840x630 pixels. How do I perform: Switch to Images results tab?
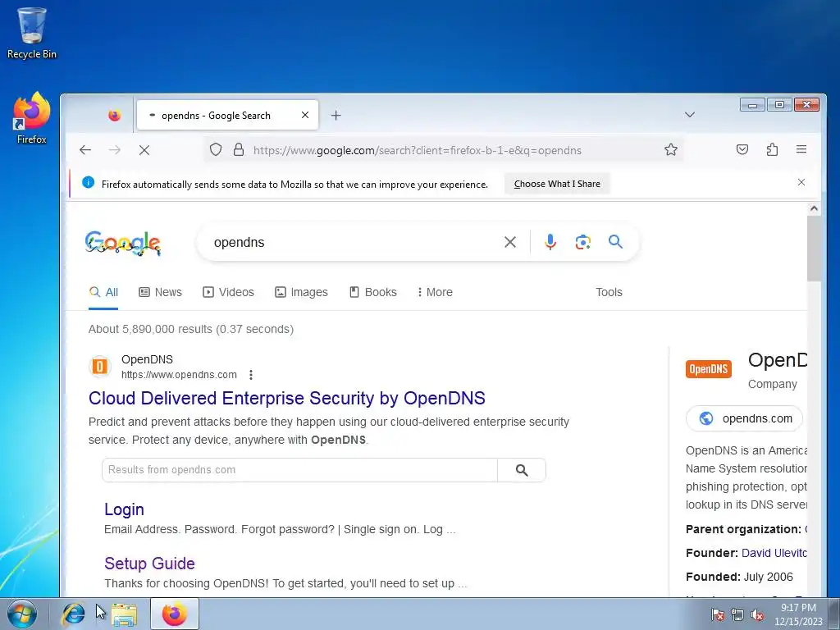(x=301, y=292)
